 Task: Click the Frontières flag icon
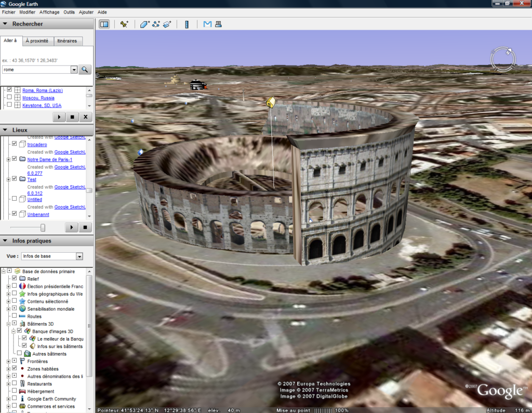pyautogui.click(x=22, y=361)
